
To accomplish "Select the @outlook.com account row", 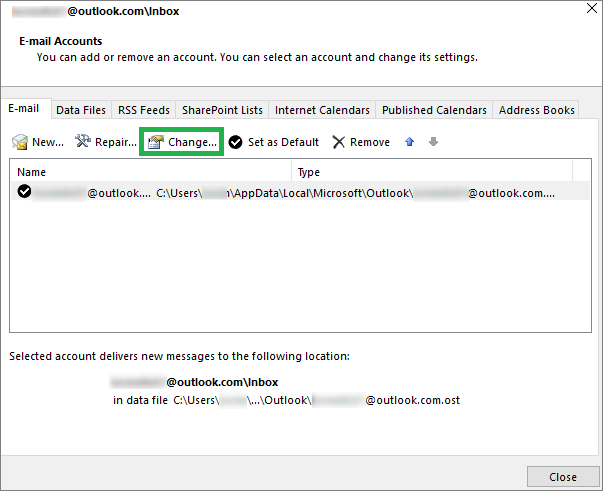I will [300, 191].
